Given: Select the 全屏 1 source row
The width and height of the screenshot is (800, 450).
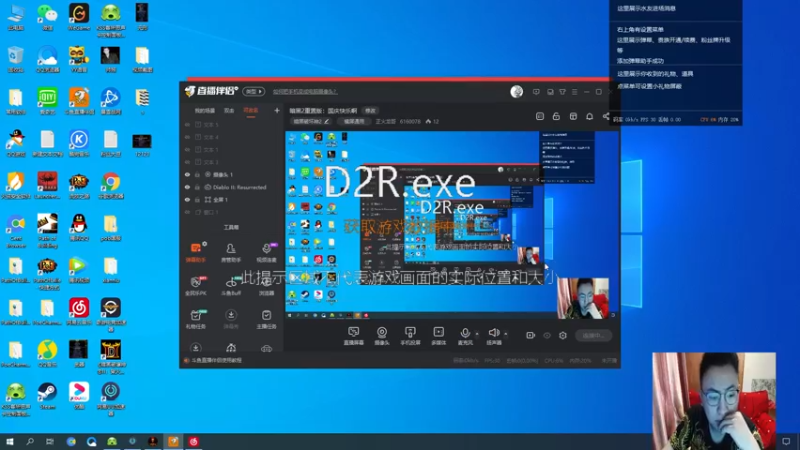Looking at the screenshot, I should click(x=232, y=199).
